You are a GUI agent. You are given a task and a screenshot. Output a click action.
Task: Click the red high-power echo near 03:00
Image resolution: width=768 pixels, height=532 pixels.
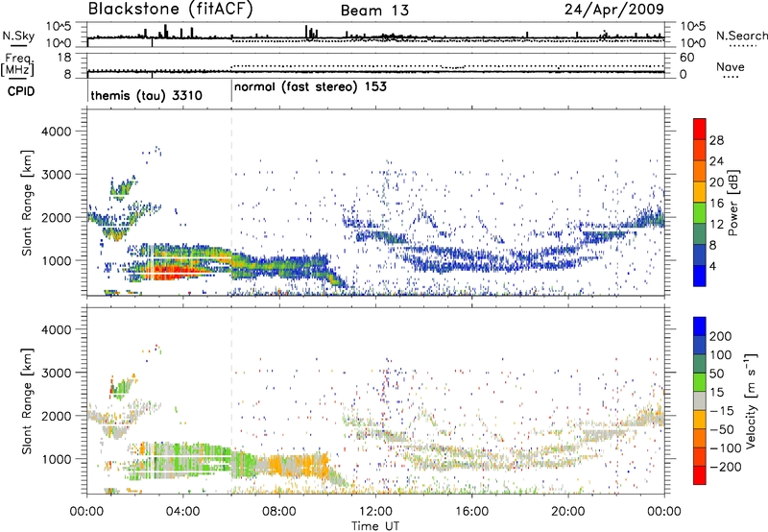click(x=173, y=271)
